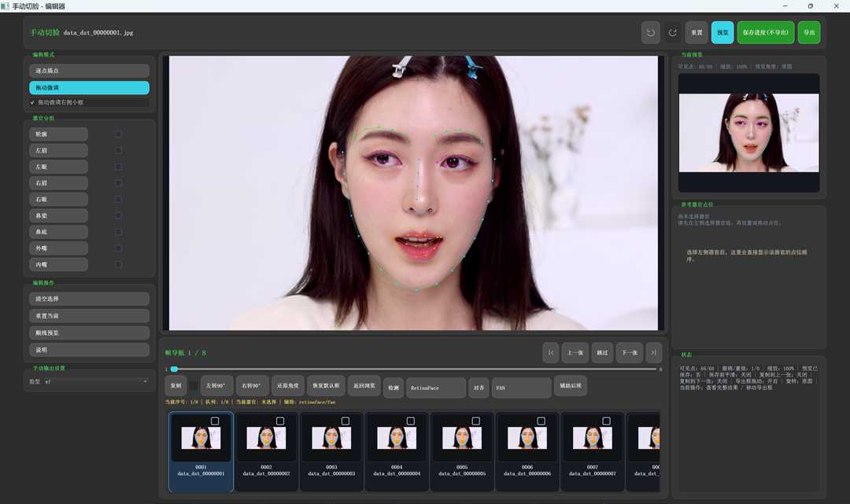Open the 脸型 face type dropdown
This screenshot has width=850, height=504.
pyautogui.click(x=95, y=381)
